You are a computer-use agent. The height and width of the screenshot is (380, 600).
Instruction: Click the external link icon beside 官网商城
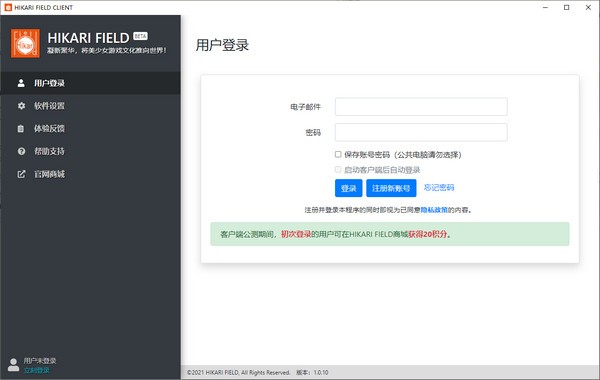tap(21, 174)
